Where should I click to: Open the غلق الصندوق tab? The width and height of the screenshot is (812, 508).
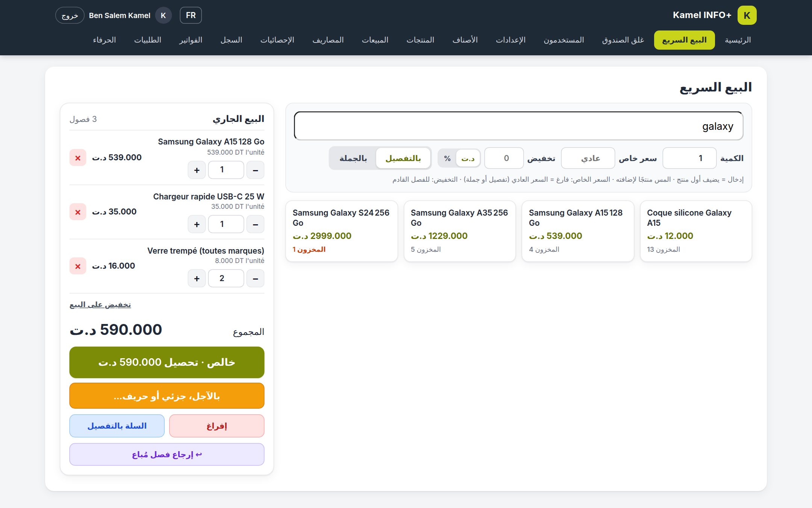click(623, 40)
